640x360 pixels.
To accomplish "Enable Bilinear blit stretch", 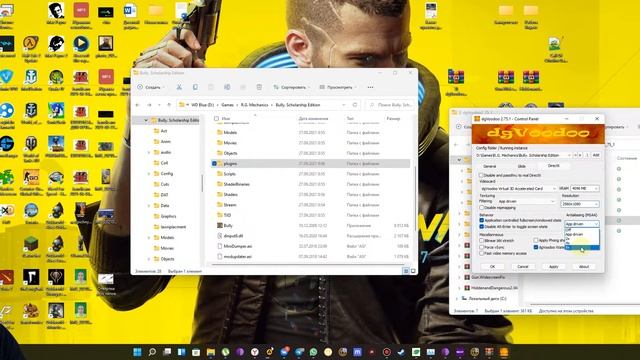I will point(482,241).
